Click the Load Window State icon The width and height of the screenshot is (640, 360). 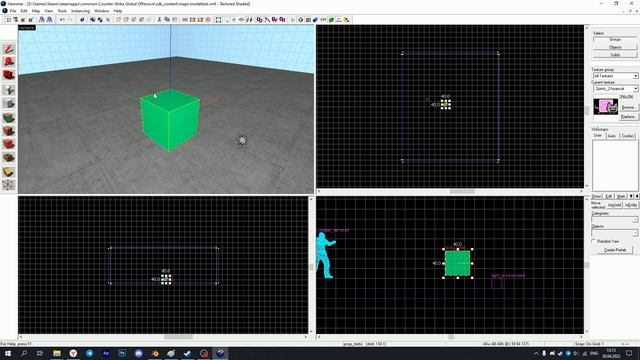click(x=42, y=20)
